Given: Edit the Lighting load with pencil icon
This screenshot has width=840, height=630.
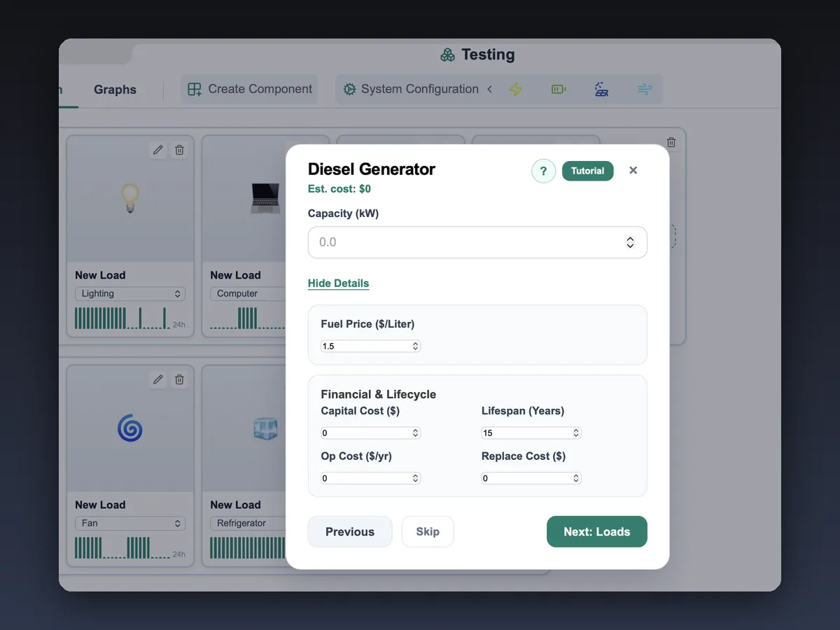Looking at the screenshot, I should pyautogui.click(x=158, y=150).
